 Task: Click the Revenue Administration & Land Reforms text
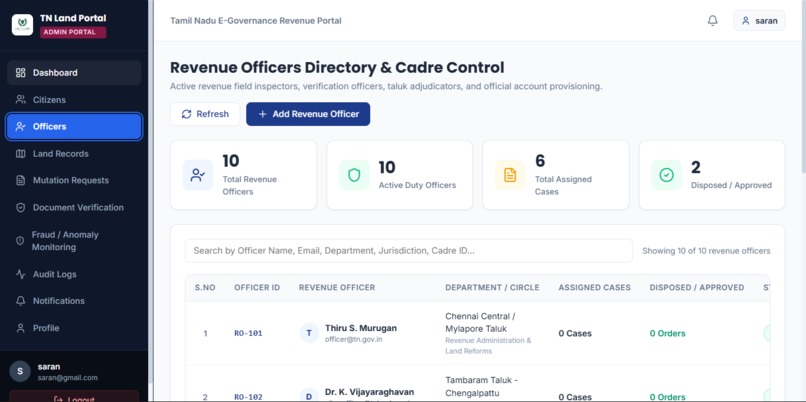(x=488, y=345)
